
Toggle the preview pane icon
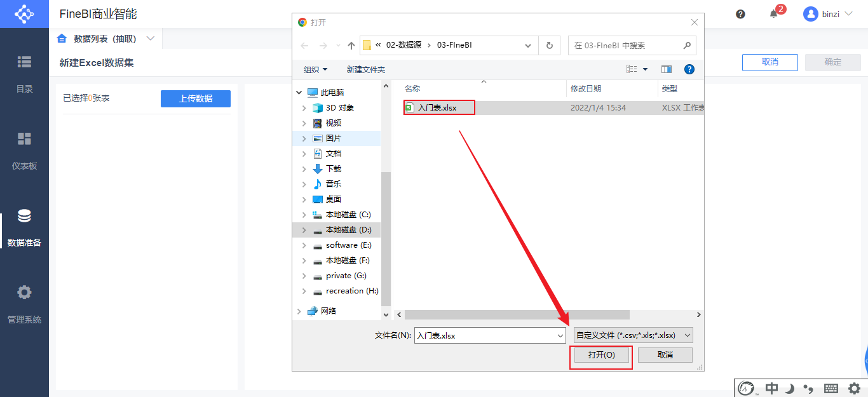[667, 69]
